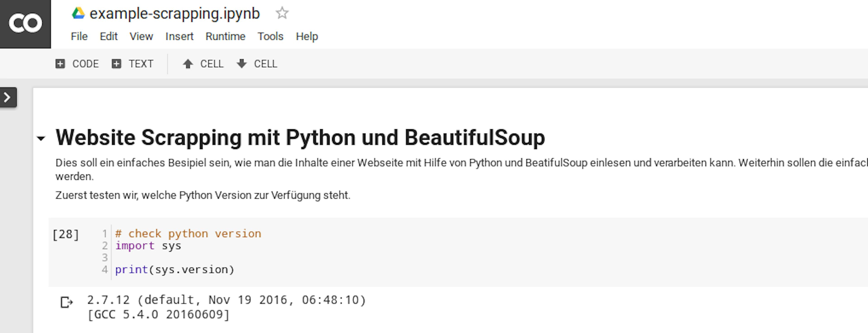
Task: Star the notebook with the star icon
Action: (x=282, y=14)
